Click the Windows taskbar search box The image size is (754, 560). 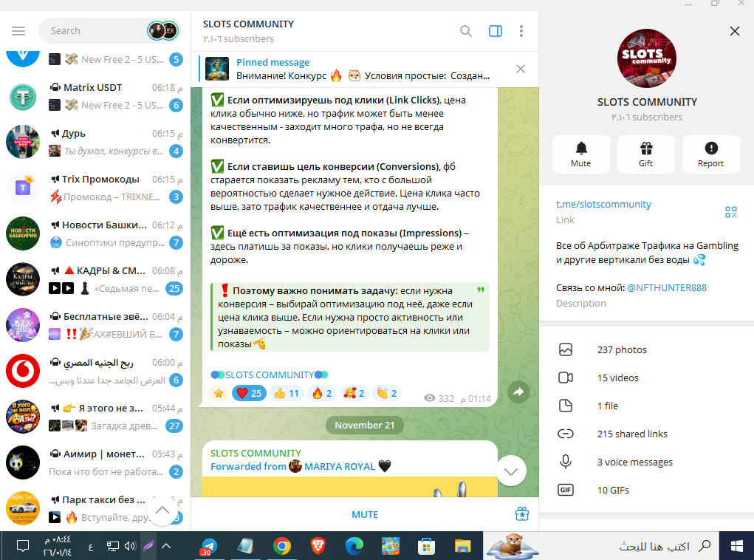point(601,546)
